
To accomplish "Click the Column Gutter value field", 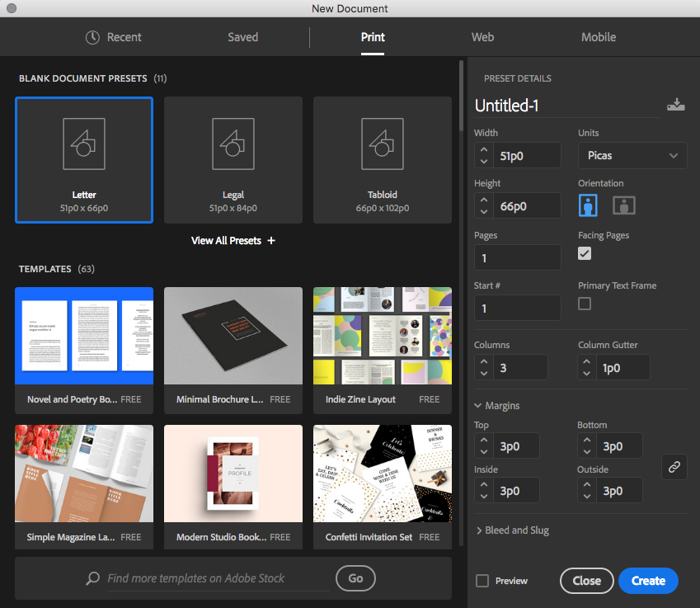I will click(622, 368).
